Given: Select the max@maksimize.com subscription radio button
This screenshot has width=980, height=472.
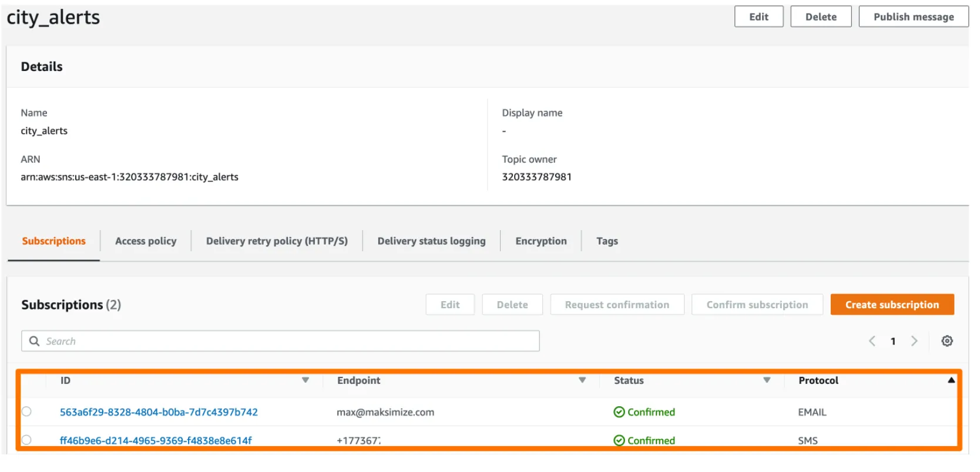Looking at the screenshot, I should tap(26, 412).
